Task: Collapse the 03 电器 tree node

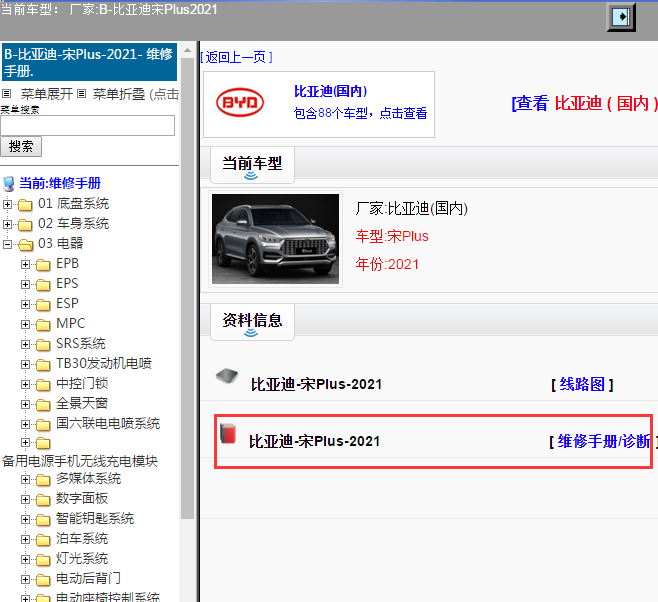Action: point(7,244)
